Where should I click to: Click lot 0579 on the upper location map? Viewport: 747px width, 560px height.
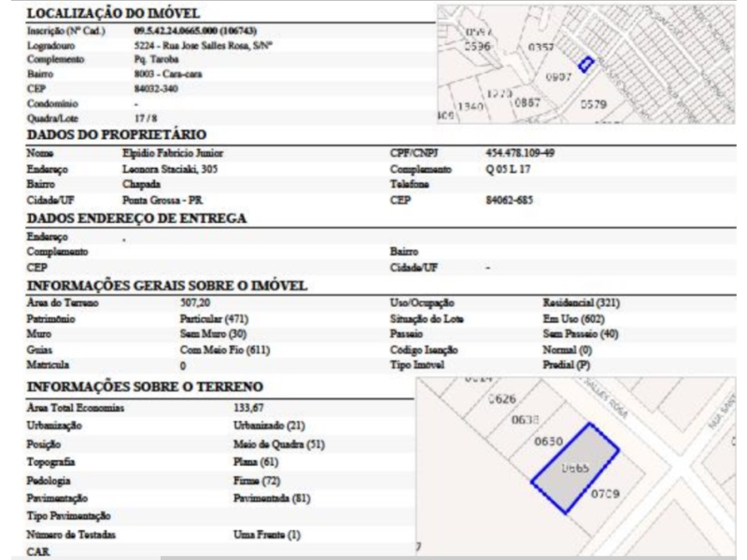click(594, 105)
